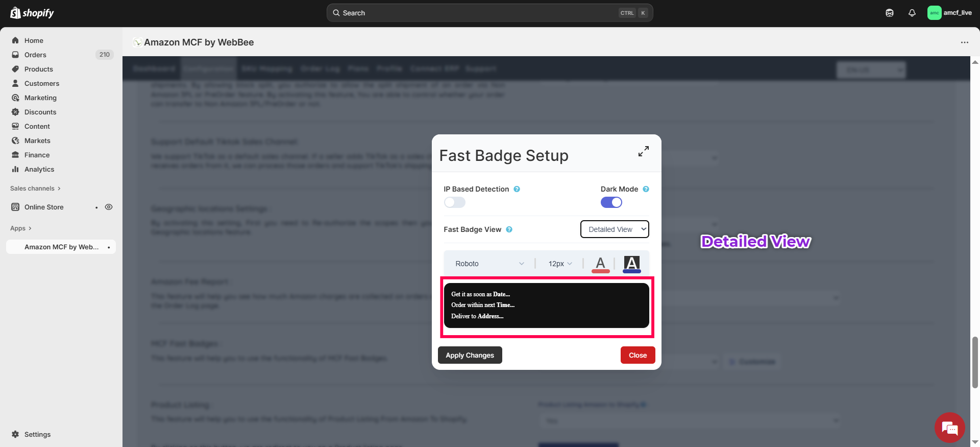This screenshot has width=980, height=447.
Task: Pick the text color swatch
Action: [600, 264]
